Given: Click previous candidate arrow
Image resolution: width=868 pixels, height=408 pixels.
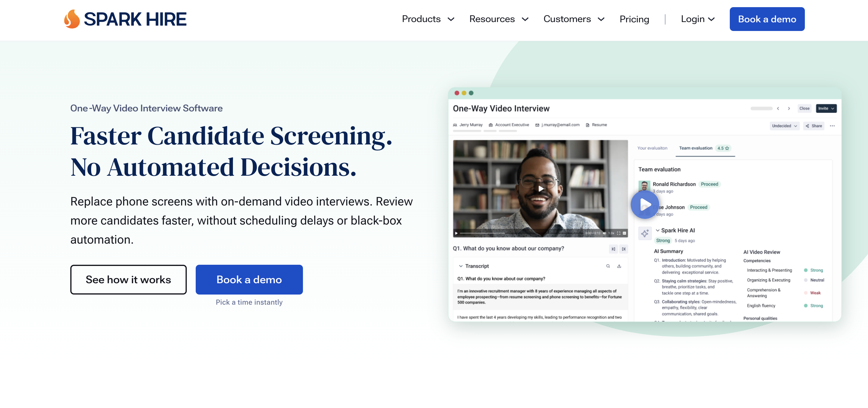Looking at the screenshot, I should (x=778, y=108).
